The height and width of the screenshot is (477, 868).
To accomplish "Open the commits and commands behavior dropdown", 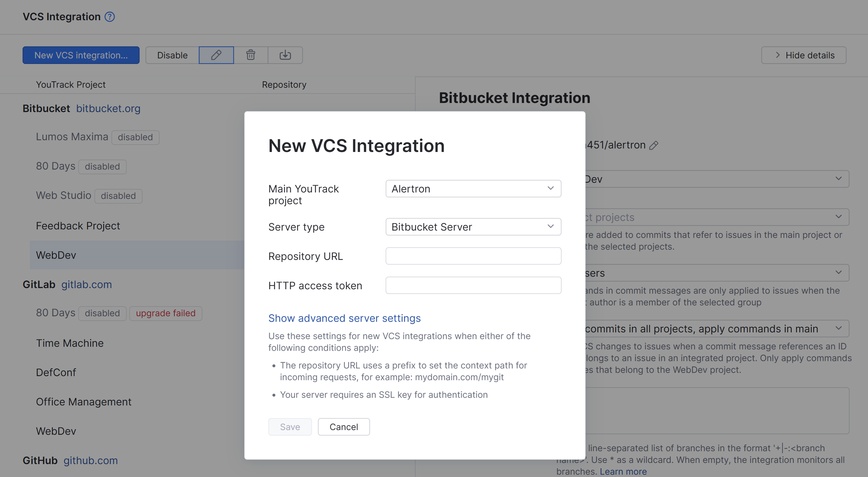I will pyautogui.click(x=838, y=328).
